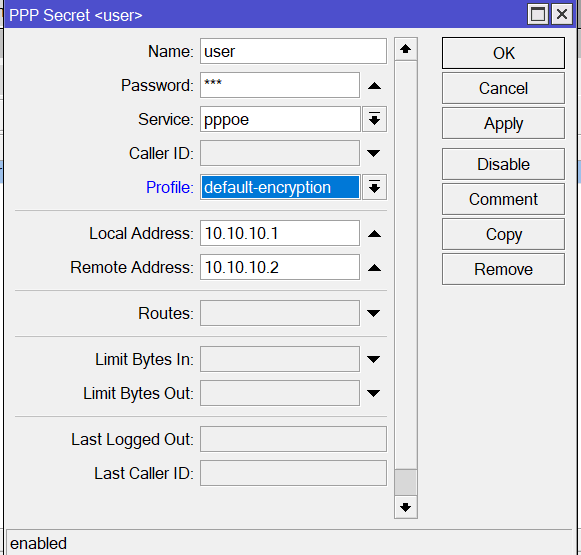The image size is (581, 555).
Task: Click the scrollbar up arrow
Action: coord(406,49)
